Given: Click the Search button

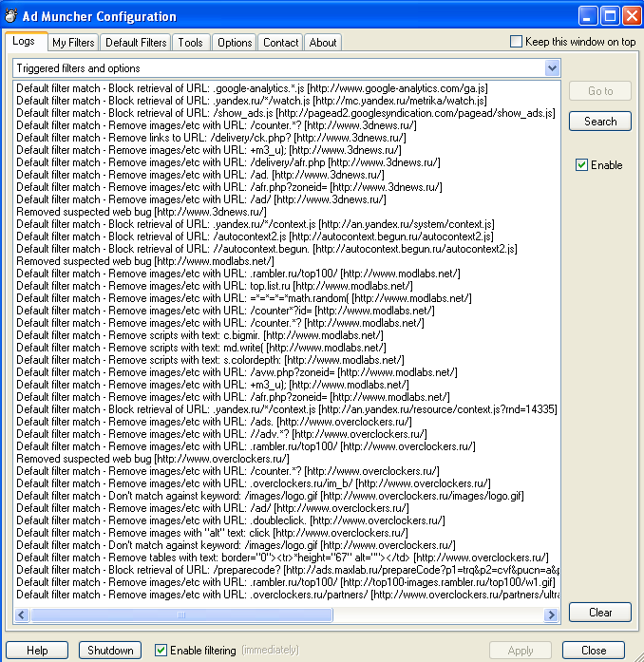Looking at the screenshot, I should click(x=600, y=122).
